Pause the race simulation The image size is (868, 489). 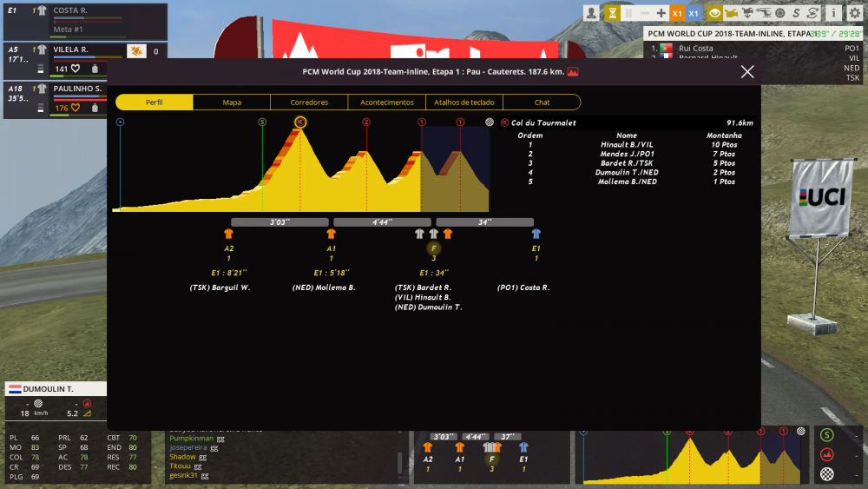(x=628, y=13)
